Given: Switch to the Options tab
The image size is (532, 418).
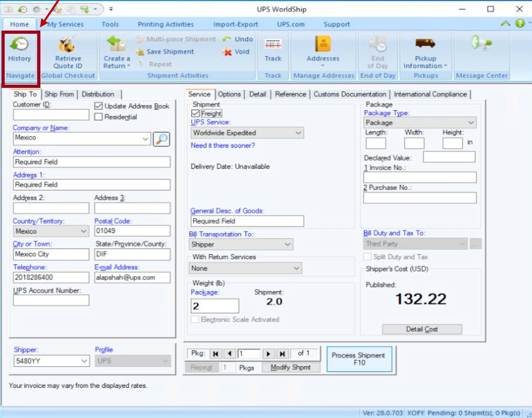Looking at the screenshot, I should pyautogui.click(x=229, y=94).
